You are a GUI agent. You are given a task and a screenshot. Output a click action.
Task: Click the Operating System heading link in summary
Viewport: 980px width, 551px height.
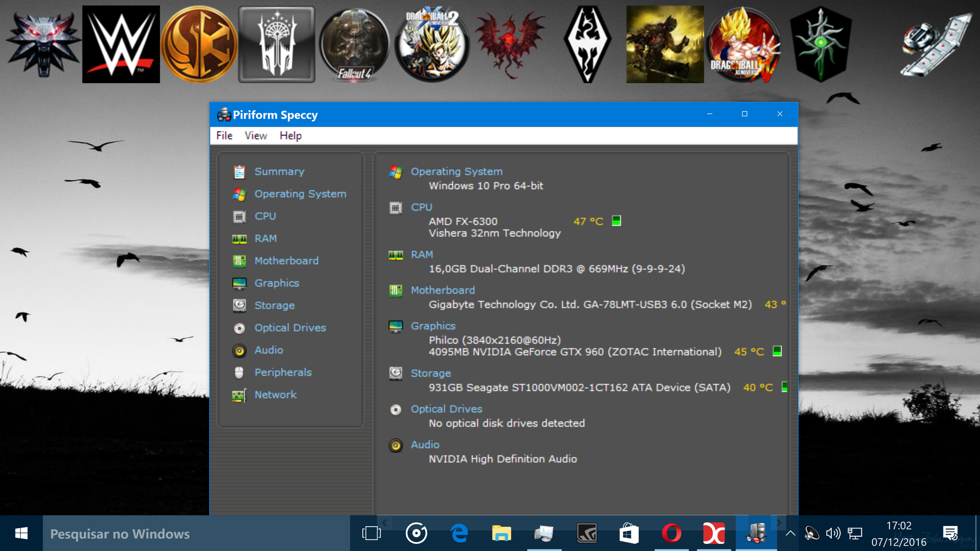coord(457,171)
